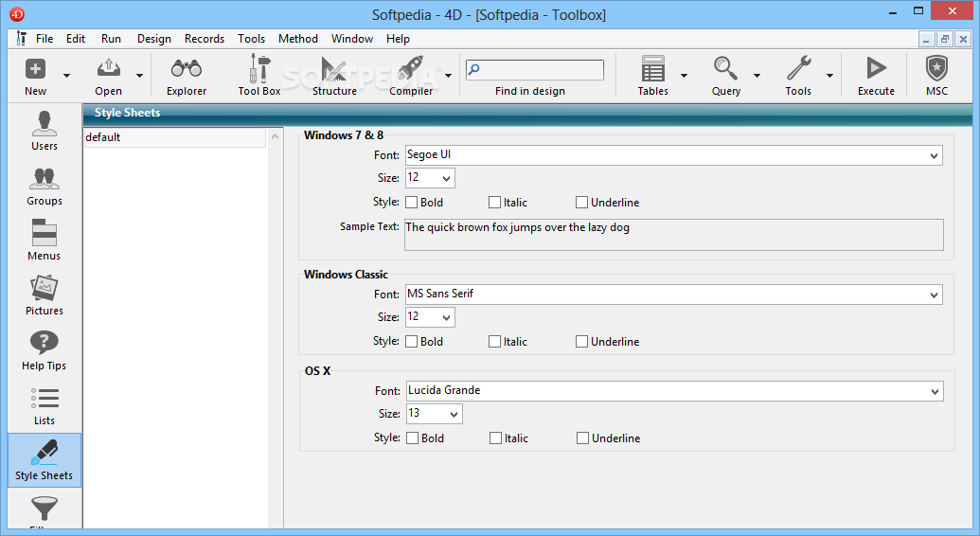Click the Execute play icon
The image size is (980, 536).
tap(876, 69)
